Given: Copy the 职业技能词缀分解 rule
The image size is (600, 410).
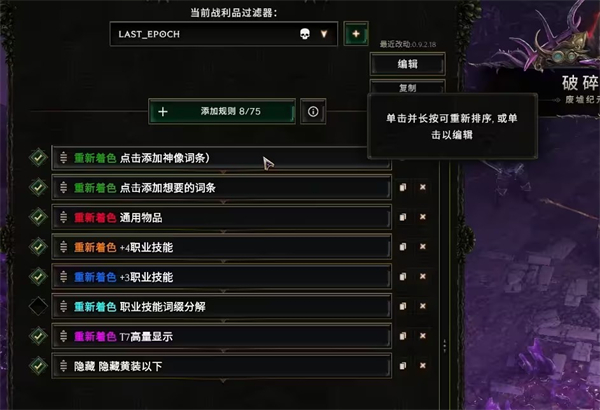Looking at the screenshot, I should 403,306.
